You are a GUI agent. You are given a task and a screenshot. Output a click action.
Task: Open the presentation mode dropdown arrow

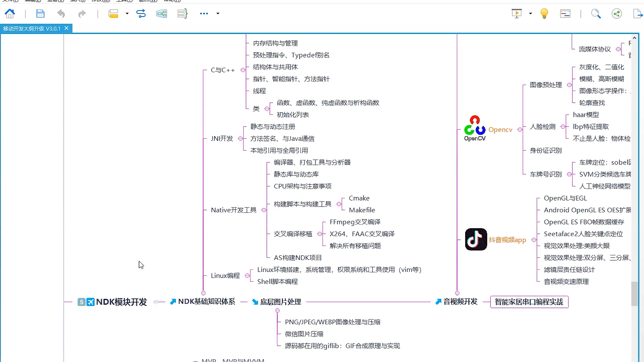pyautogui.click(x=530, y=14)
